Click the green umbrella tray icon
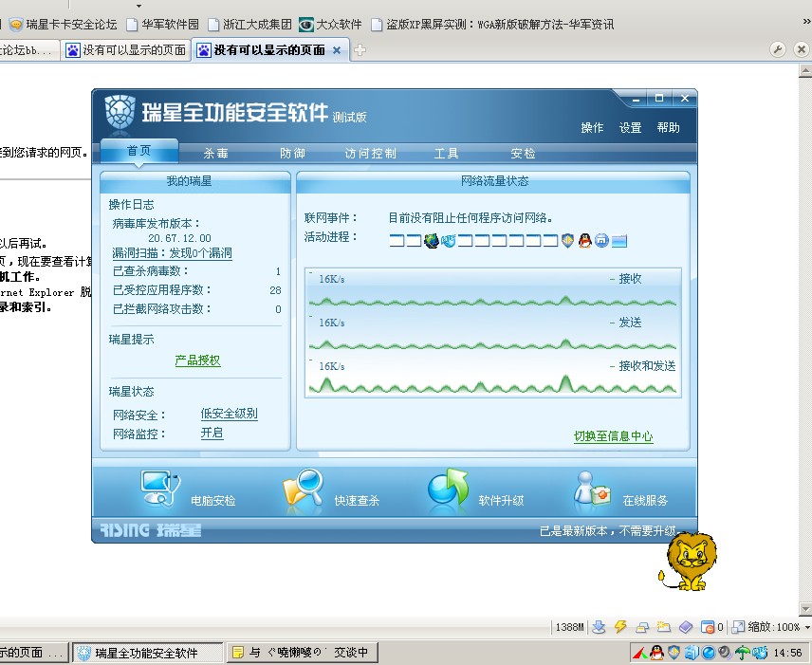 (743, 653)
